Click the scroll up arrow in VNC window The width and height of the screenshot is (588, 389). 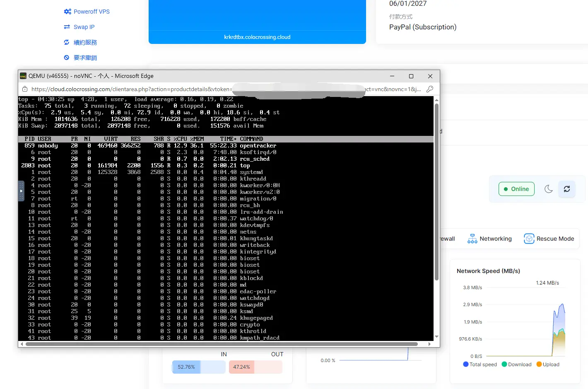click(436, 100)
